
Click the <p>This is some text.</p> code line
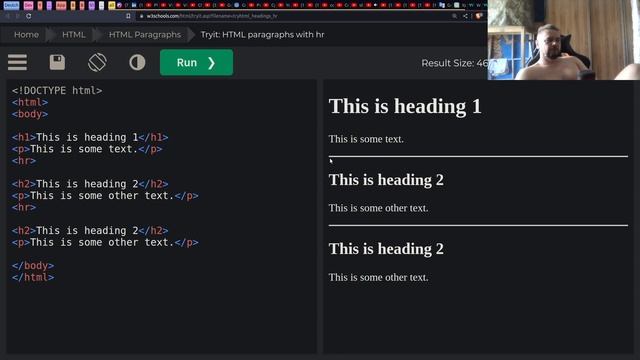pos(87,149)
